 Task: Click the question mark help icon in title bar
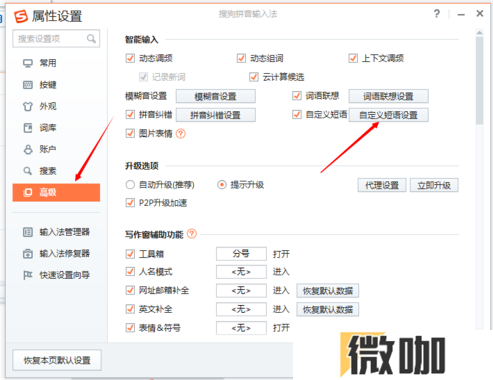(437, 14)
